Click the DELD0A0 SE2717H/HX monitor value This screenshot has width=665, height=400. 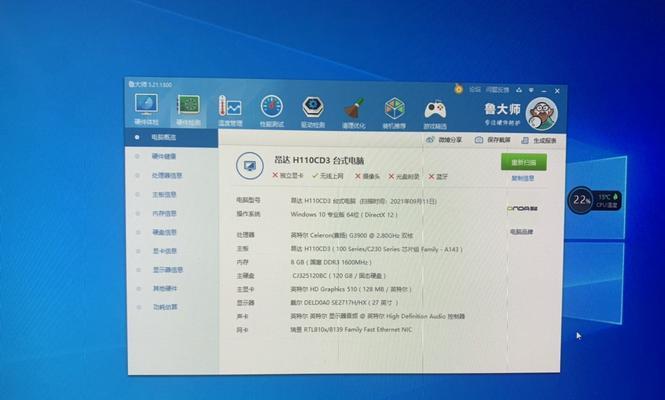point(344,303)
